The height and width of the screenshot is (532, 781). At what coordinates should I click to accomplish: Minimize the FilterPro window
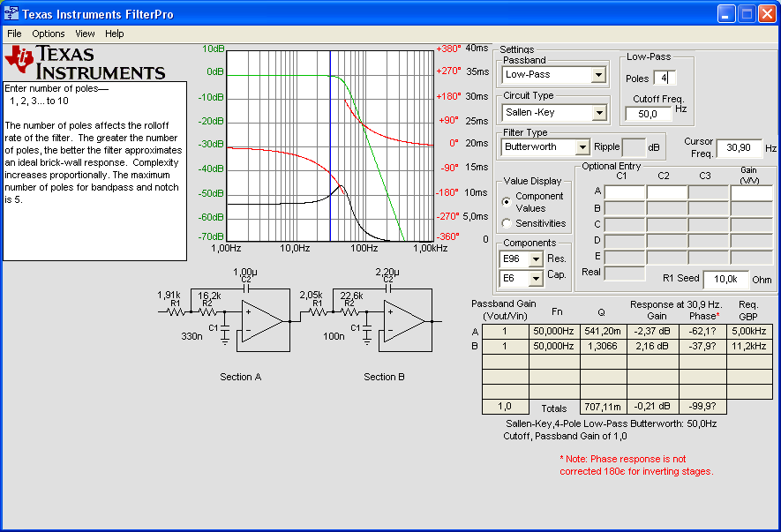726,14
